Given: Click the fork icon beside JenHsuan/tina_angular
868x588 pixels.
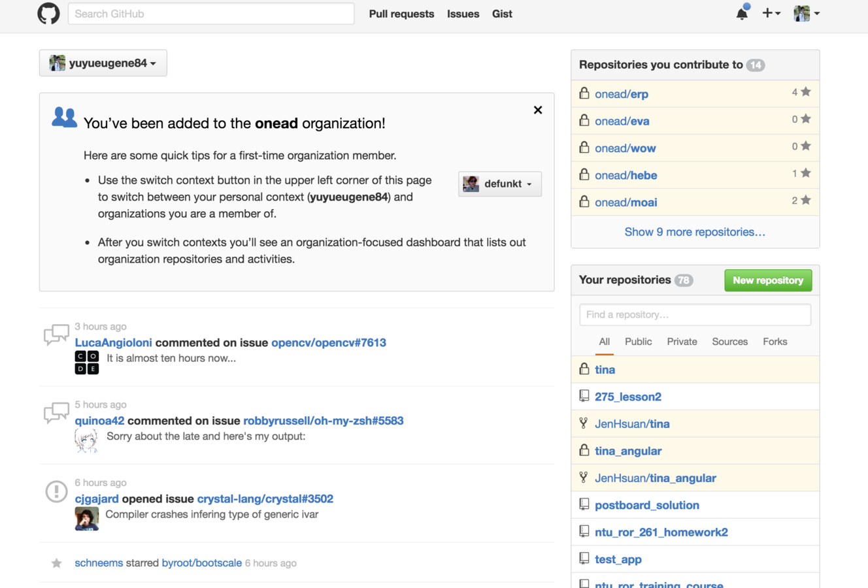Looking at the screenshot, I should click(584, 477).
